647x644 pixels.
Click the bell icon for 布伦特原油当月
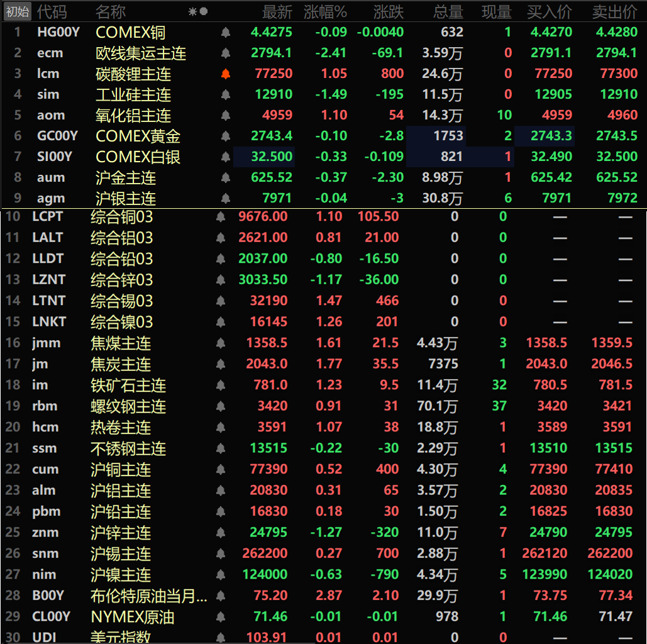(221, 596)
